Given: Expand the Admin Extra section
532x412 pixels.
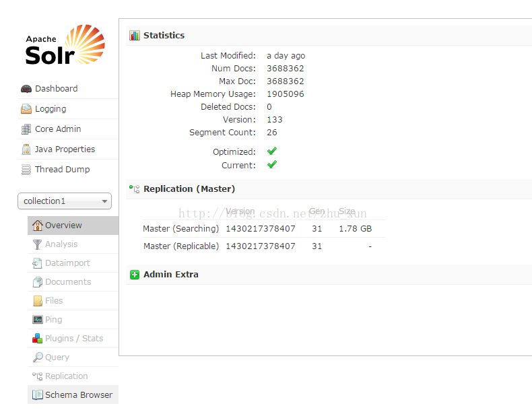Looking at the screenshot, I should pos(170,274).
